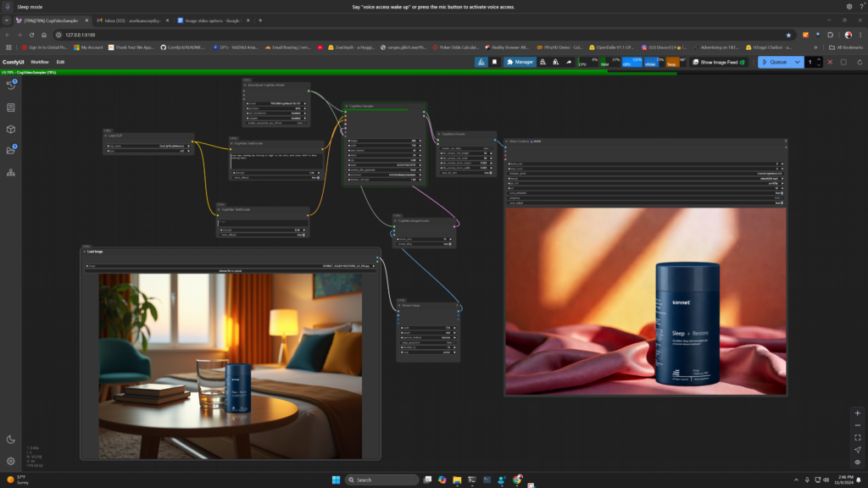
Task: Open a new browser tab
Action: (260, 20)
